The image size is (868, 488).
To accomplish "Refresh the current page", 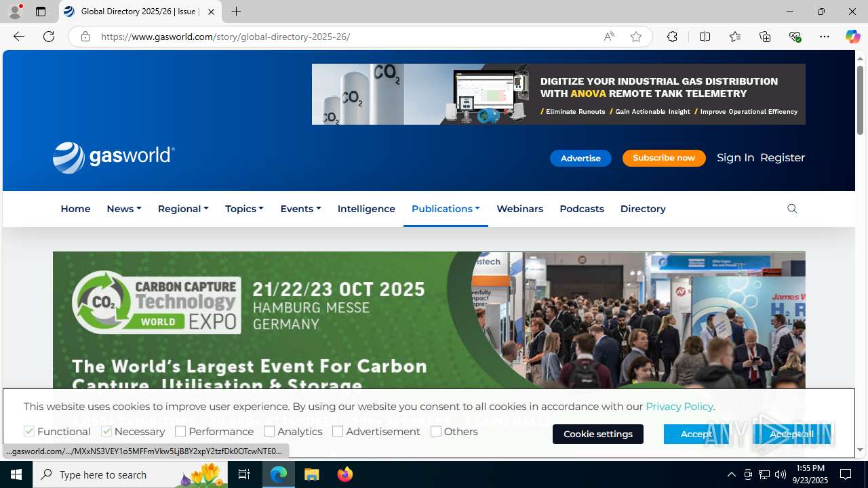I will click(x=49, y=37).
